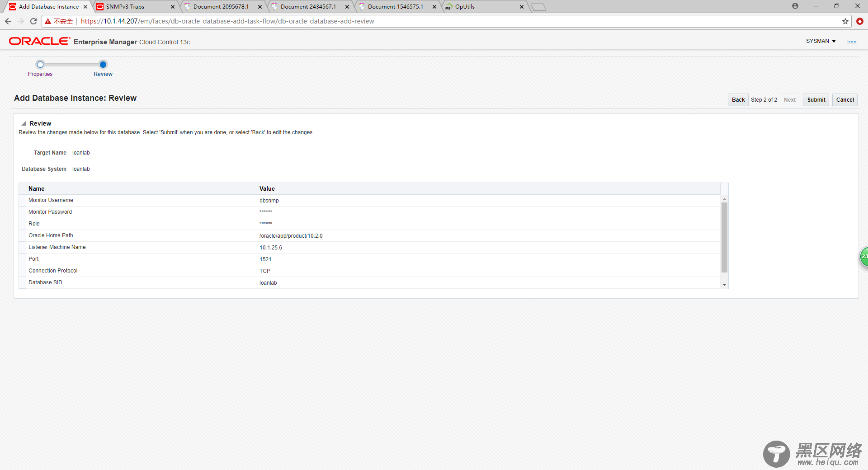Image resolution: width=868 pixels, height=470 pixels.
Task: Close the Document 1546575.1 tab
Action: coord(434,7)
